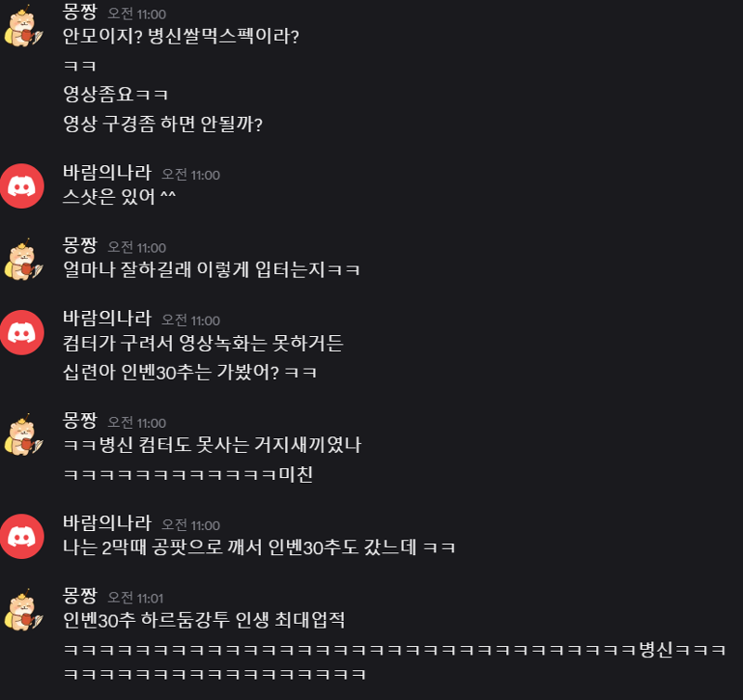Open 몽짱's avatar next to '얼마나 잘하길래'
Image resolution: width=743 pixels, height=700 pixels.
click(22, 260)
